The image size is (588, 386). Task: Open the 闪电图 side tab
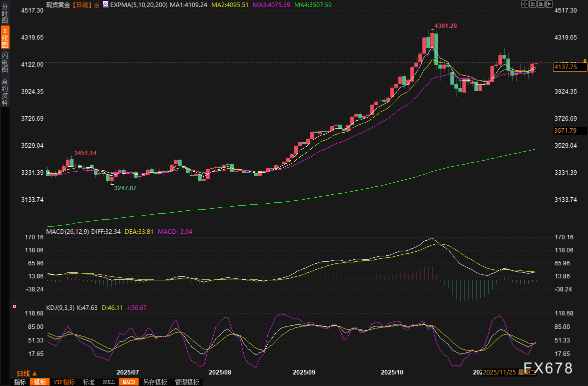5,63
